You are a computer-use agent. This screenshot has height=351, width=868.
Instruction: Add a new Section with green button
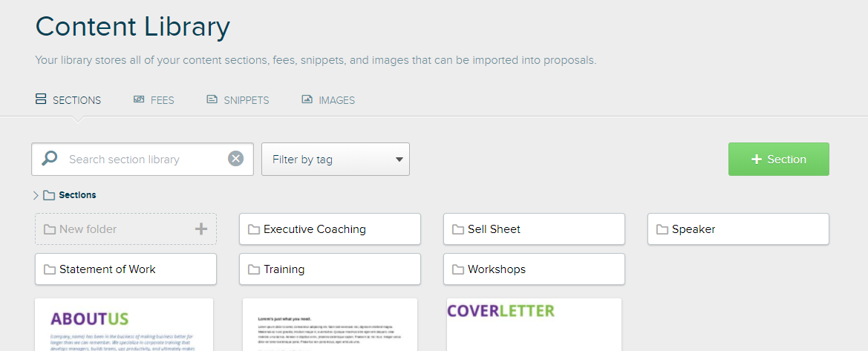[x=779, y=160]
